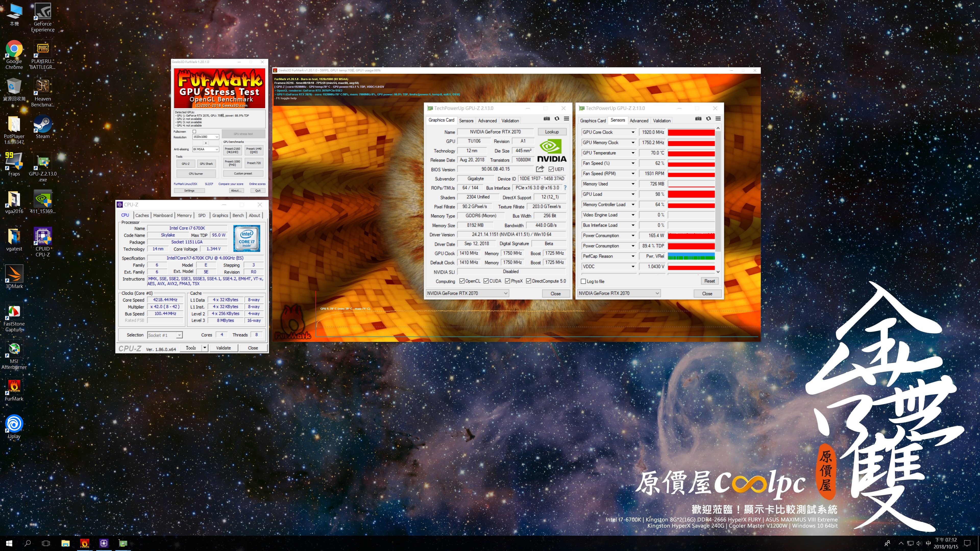Click GPU Load red sensor graph

[691, 194]
